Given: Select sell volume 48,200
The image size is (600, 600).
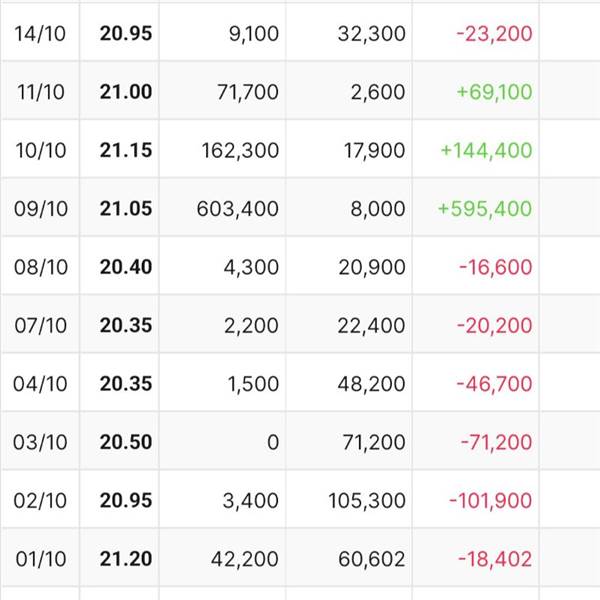Looking at the screenshot, I should (x=371, y=384).
